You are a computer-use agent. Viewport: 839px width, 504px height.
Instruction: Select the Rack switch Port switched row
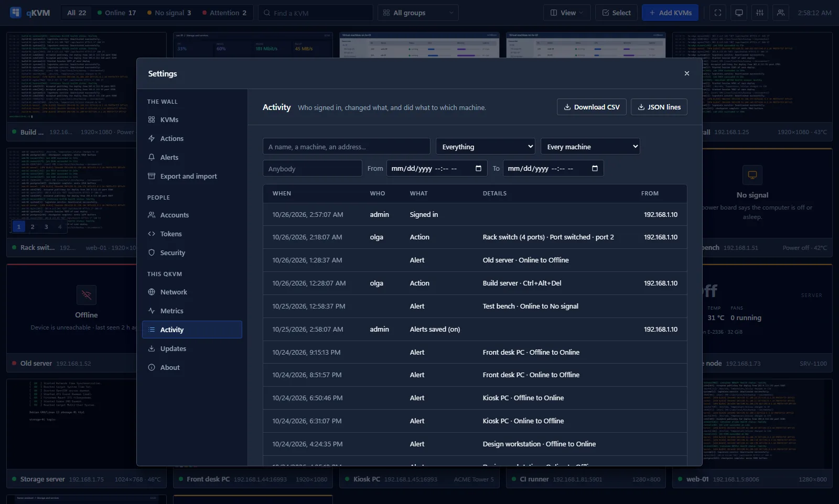475,237
